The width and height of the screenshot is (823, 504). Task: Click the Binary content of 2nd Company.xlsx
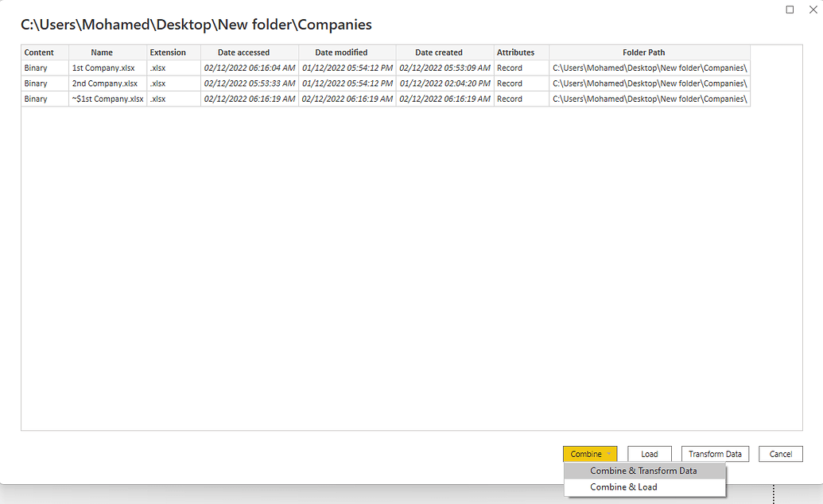click(35, 83)
